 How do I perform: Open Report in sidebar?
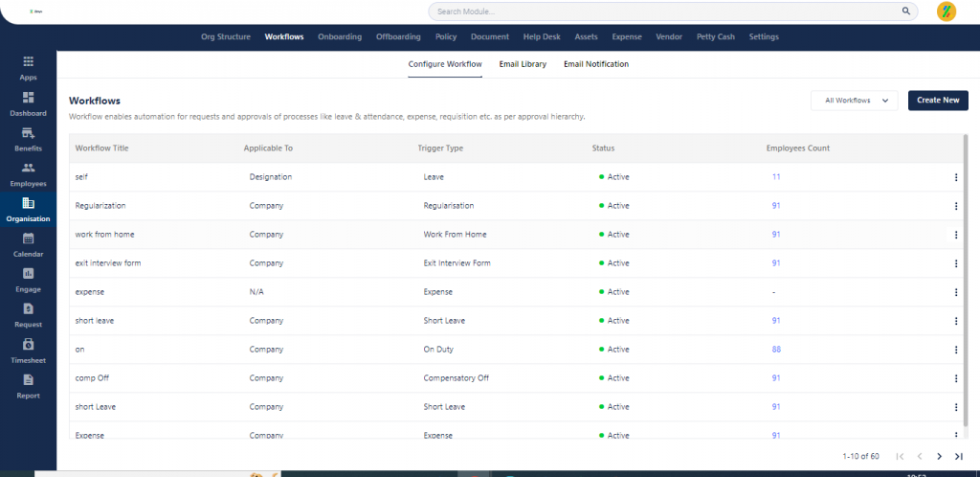[28, 386]
